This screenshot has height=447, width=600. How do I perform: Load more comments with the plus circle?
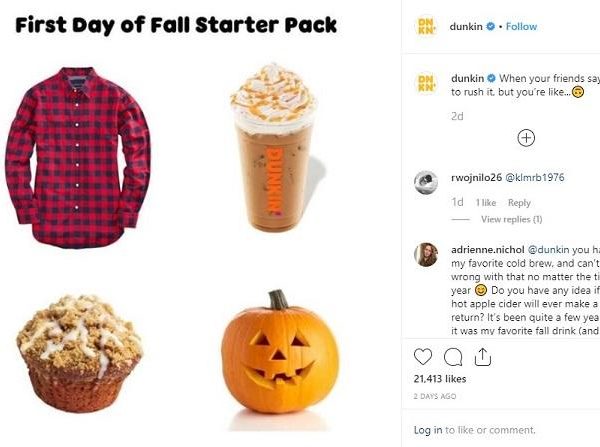pos(526,138)
